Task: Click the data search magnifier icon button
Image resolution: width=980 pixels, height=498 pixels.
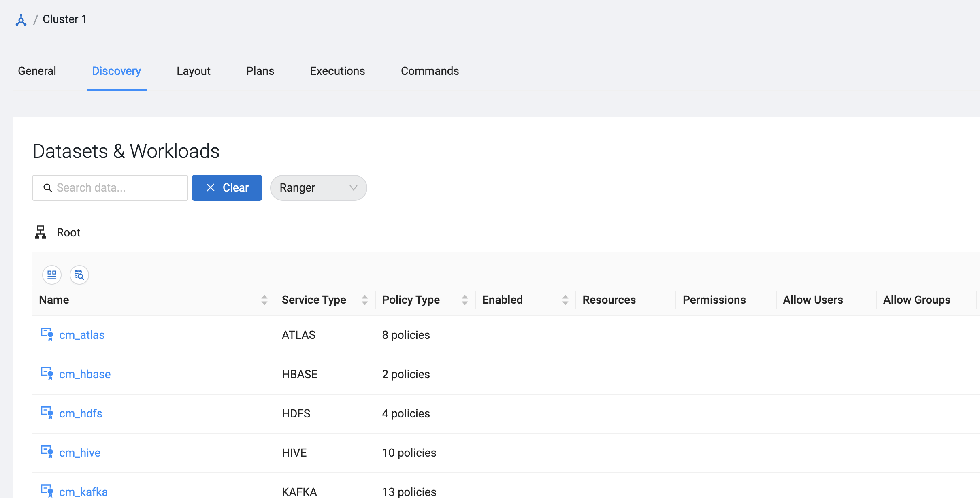Action: pyautogui.click(x=79, y=275)
